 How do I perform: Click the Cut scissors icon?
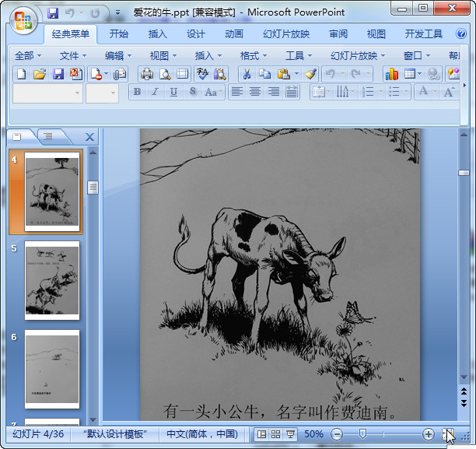click(x=246, y=74)
